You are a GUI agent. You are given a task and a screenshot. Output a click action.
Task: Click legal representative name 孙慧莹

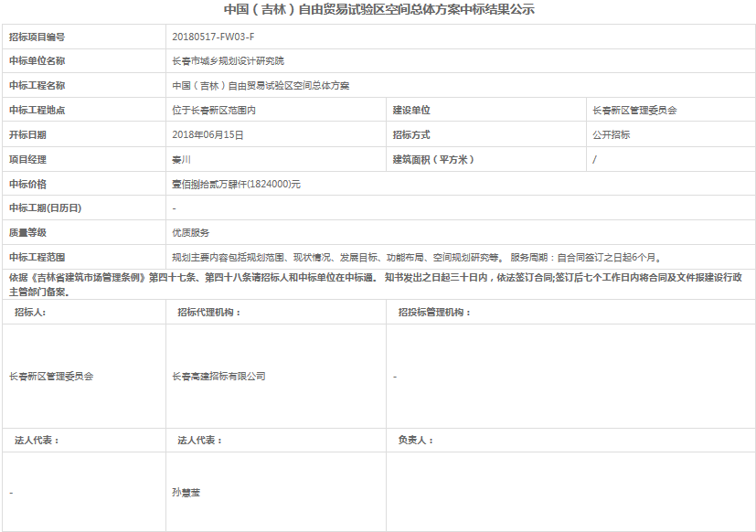point(186,492)
